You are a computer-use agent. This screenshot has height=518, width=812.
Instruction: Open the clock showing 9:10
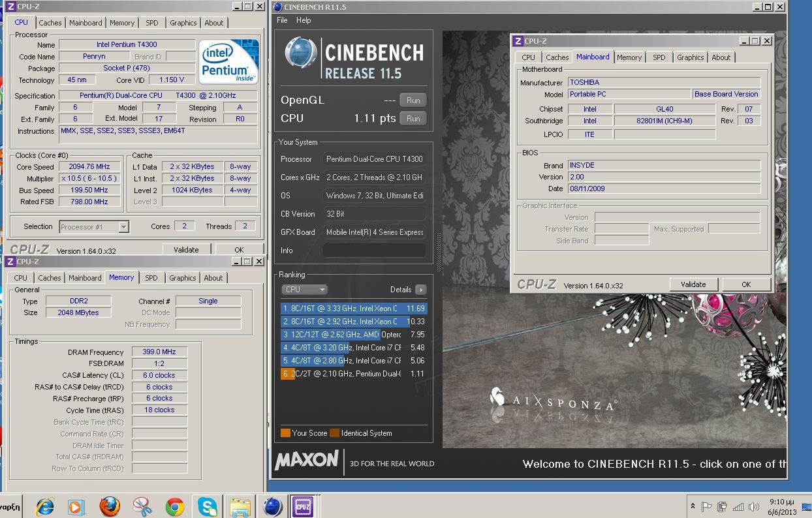(781, 506)
